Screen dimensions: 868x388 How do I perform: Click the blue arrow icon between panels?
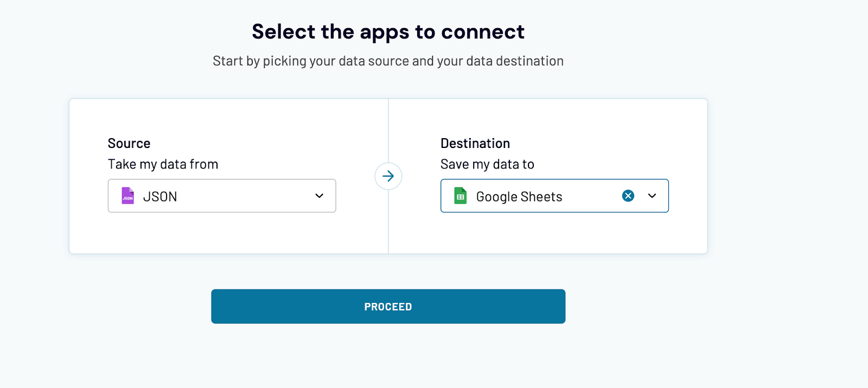click(x=388, y=176)
